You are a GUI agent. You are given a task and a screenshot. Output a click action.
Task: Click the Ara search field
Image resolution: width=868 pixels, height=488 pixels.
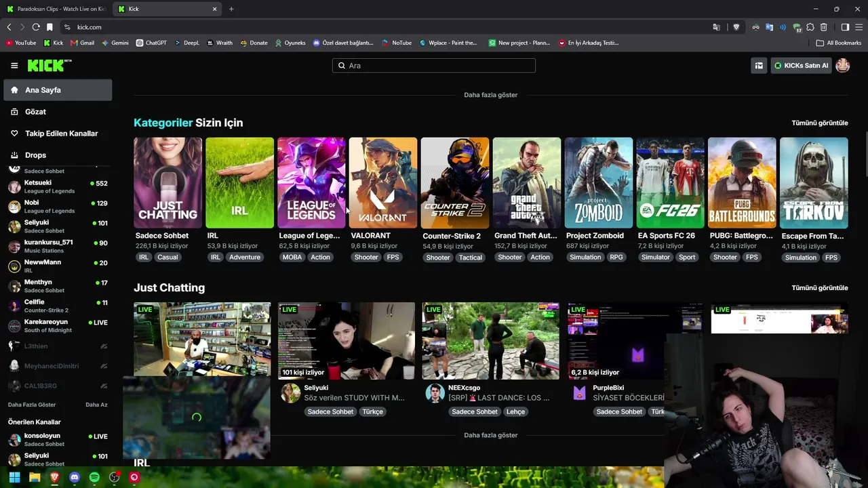coord(434,66)
